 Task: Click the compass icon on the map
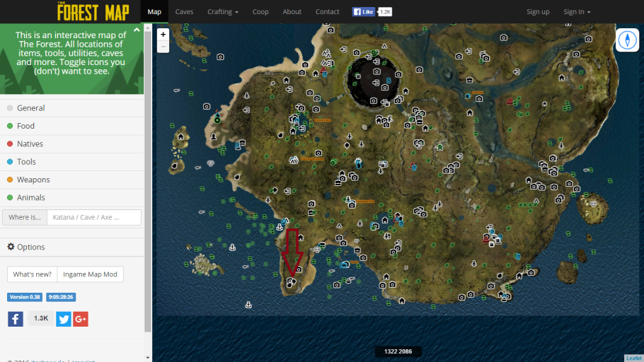coord(627,40)
